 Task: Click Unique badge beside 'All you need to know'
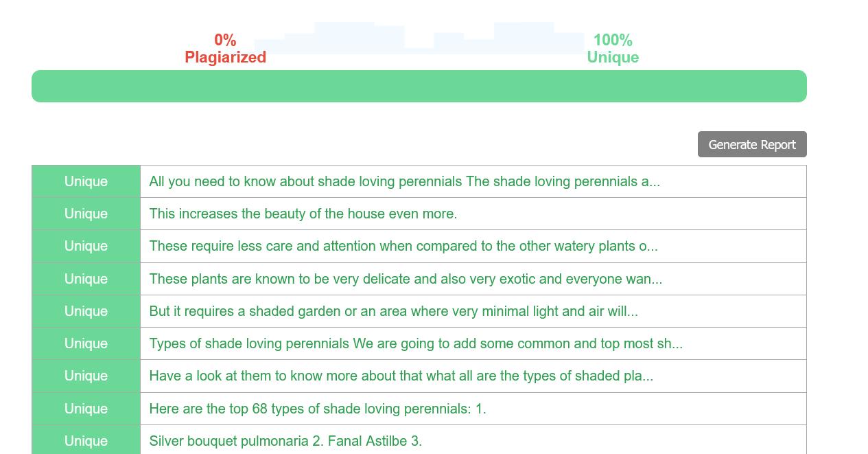[x=86, y=181]
